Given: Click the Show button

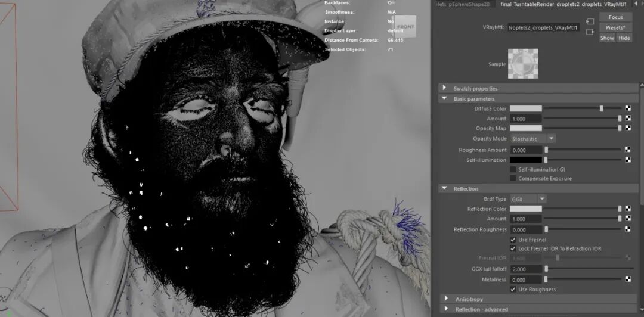Looking at the screenshot, I should [607, 38].
